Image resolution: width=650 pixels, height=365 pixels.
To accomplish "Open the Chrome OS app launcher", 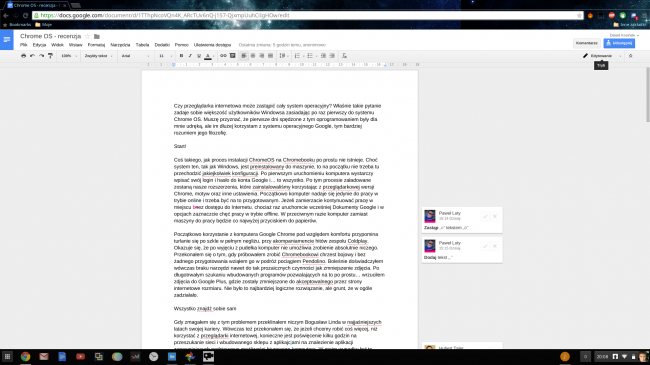I will (7, 356).
